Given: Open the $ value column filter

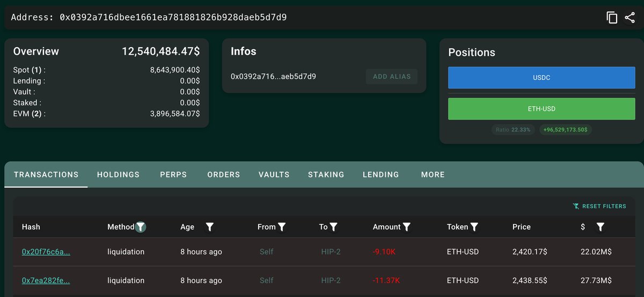Looking at the screenshot, I should point(601,227).
